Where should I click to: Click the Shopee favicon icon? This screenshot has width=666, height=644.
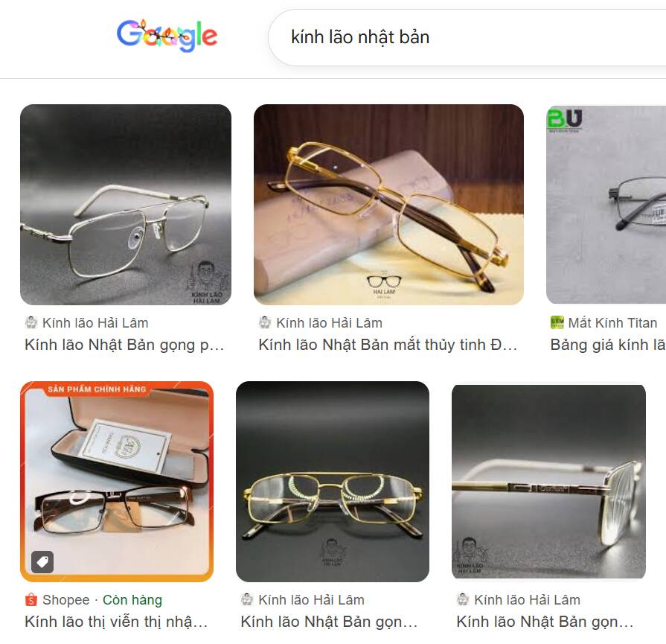(x=31, y=600)
